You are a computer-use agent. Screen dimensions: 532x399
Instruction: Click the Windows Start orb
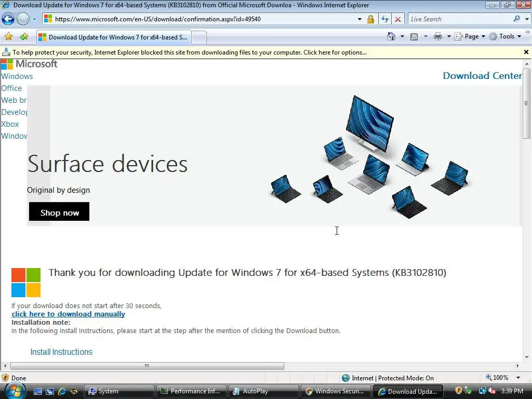coord(15,391)
